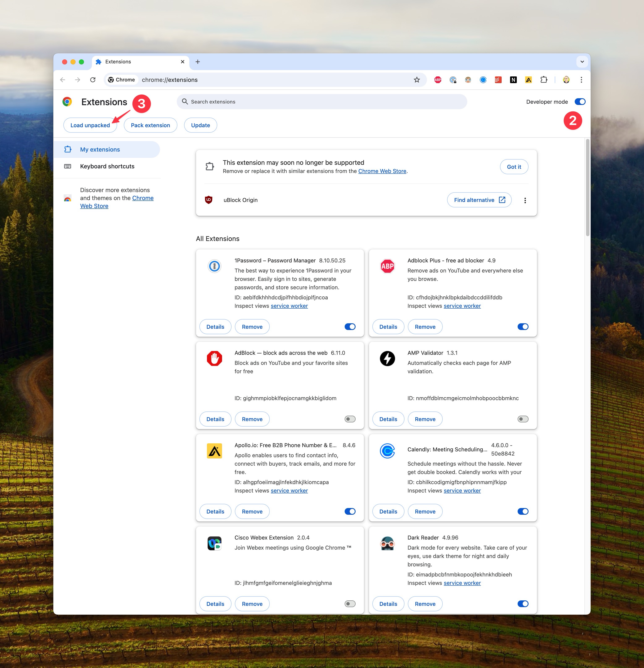Open the uBlock Origin more options menu
The width and height of the screenshot is (644, 668).
[x=525, y=200]
